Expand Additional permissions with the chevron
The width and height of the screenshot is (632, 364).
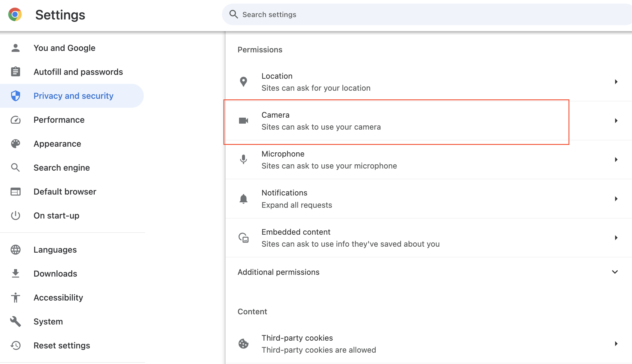coord(615,272)
